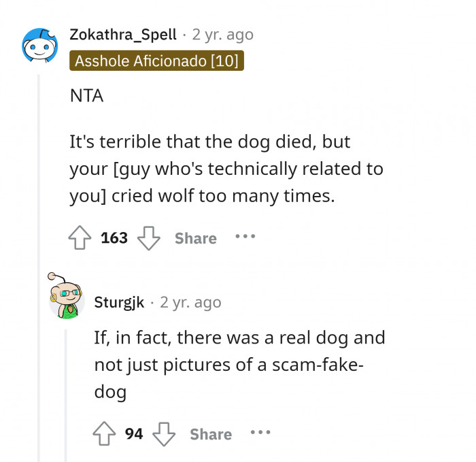Click the 163 vote count

point(114,238)
